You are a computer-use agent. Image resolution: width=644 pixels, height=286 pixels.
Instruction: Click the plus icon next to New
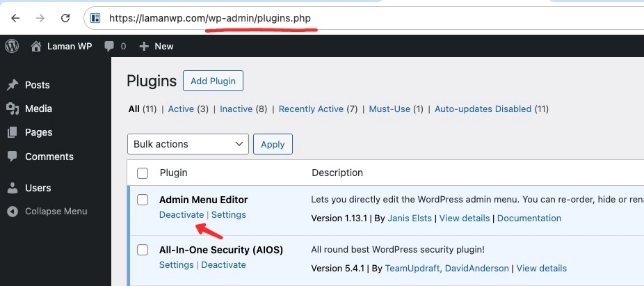(144, 47)
